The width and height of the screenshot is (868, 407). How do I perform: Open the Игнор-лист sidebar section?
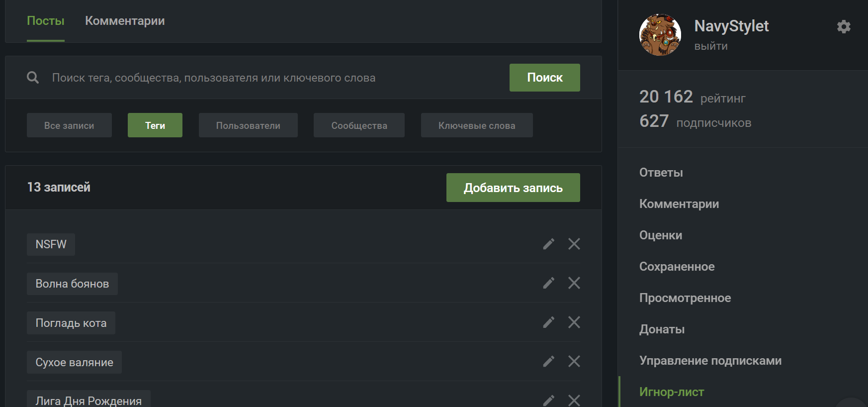click(x=672, y=392)
